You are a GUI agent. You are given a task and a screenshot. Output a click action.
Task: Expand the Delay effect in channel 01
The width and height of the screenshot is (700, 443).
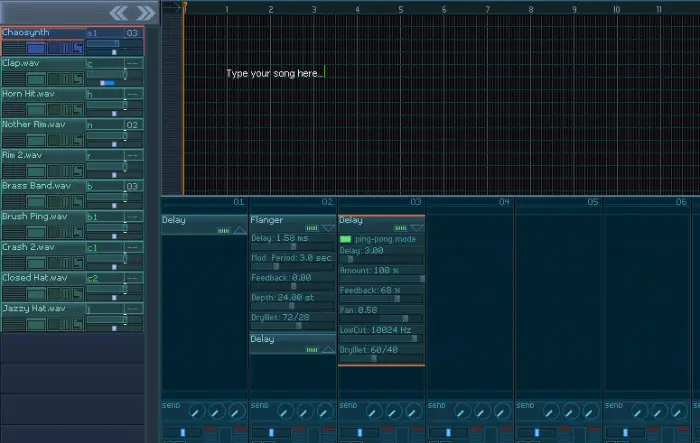click(240, 230)
